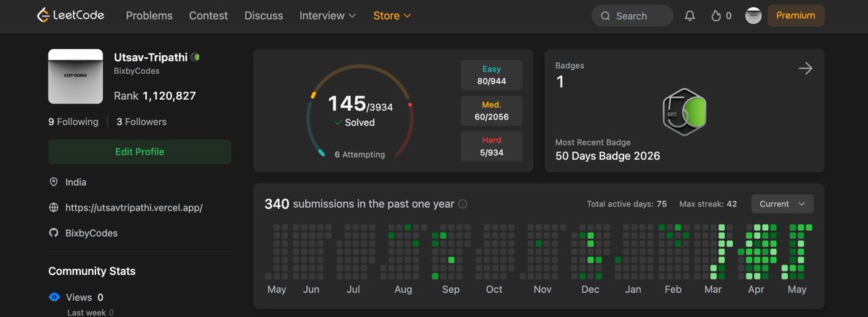Click the Aug month label
The height and width of the screenshot is (317, 868).
(x=403, y=289)
